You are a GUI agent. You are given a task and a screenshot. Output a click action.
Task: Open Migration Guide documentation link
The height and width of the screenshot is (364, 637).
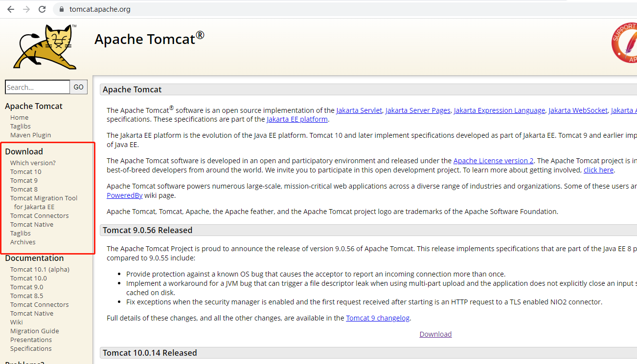pos(35,331)
